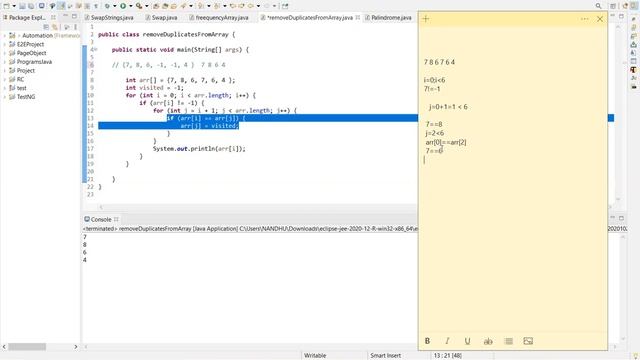Image resolution: width=640 pixels, height=360 pixels.
Task: Click the 7 8 6 7 6 4 note line
Action: coord(439,62)
